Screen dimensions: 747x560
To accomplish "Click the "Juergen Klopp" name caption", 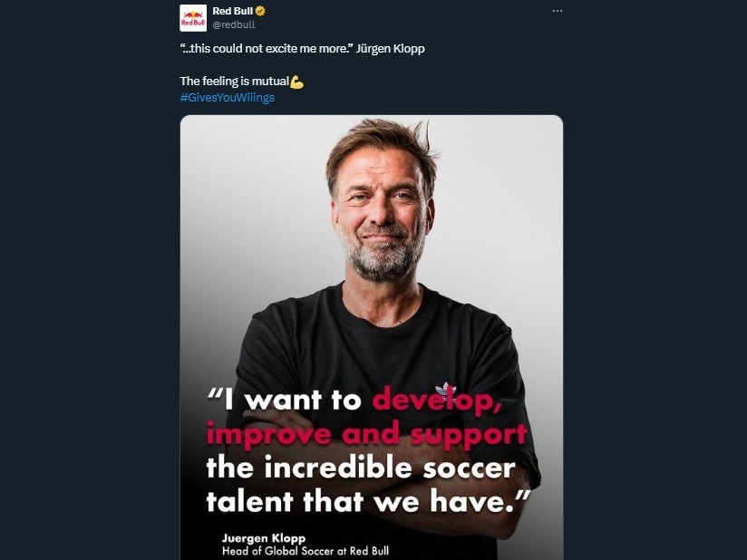I will pos(264,537).
